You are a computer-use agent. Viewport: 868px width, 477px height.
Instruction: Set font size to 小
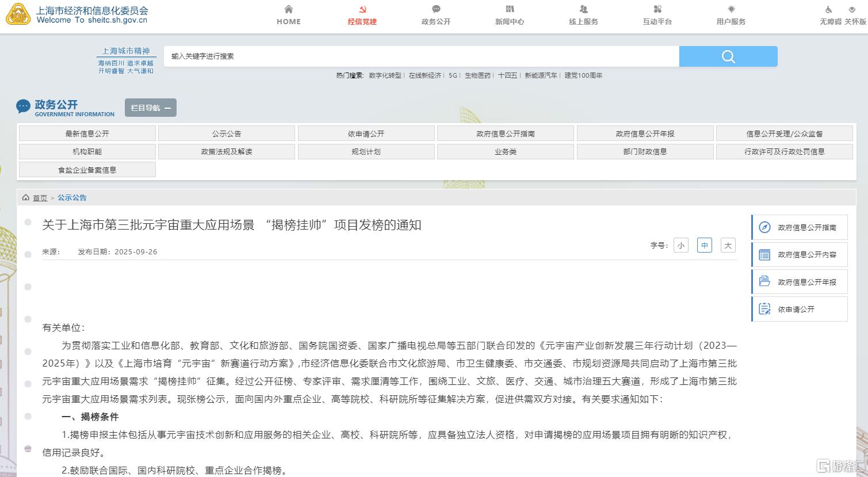[x=681, y=245]
